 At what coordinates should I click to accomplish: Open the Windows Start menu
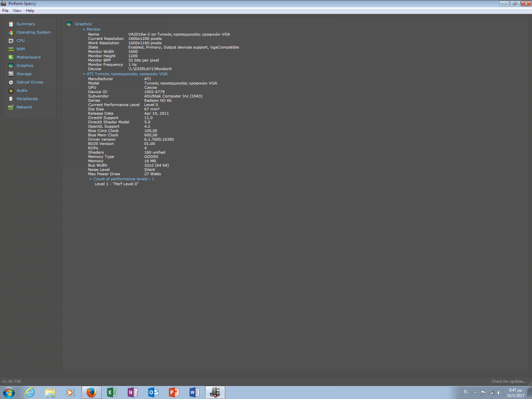(9, 392)
